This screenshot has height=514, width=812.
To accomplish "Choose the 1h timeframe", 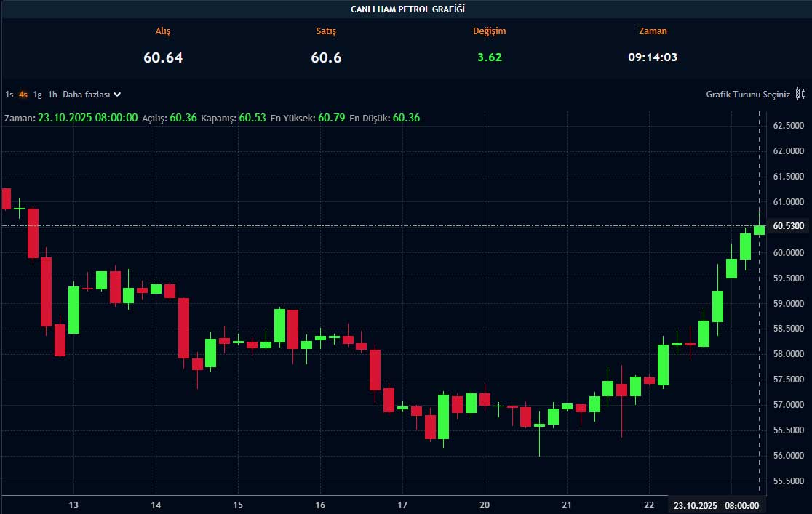I will pos(52,95).
